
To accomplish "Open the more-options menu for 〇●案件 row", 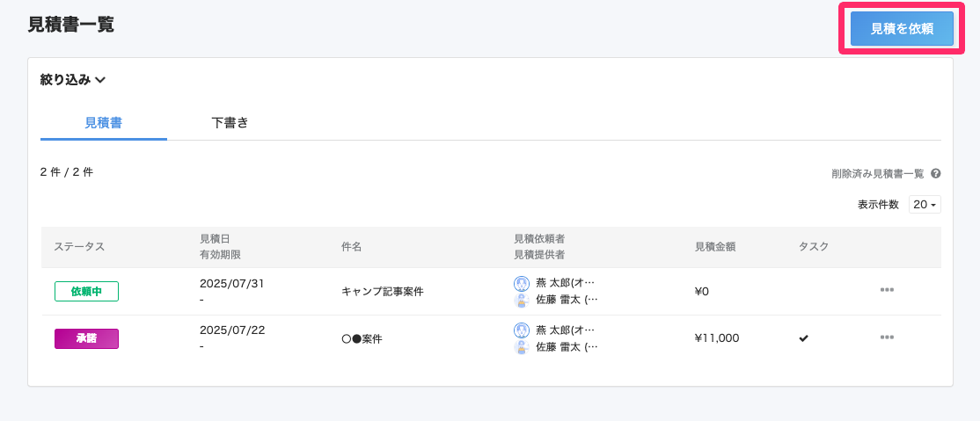I will (887, 338).
